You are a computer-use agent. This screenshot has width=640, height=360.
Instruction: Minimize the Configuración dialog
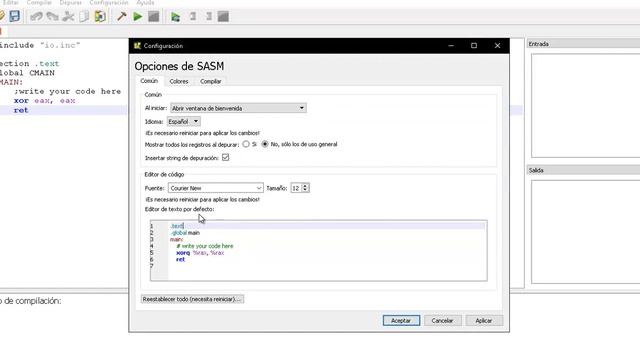pos(451,46)
